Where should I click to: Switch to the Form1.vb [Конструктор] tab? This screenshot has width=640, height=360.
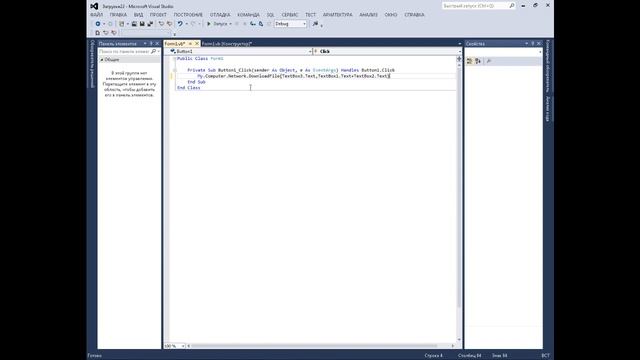tap(227, 43)
